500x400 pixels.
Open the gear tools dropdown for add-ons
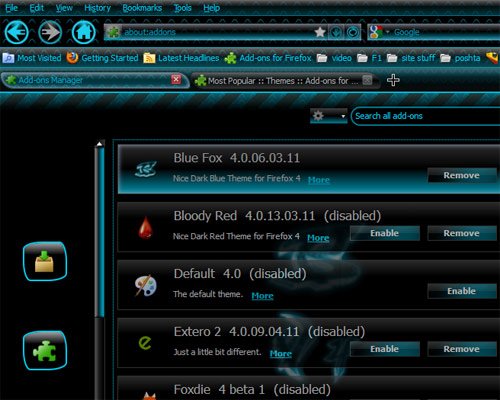329,116
